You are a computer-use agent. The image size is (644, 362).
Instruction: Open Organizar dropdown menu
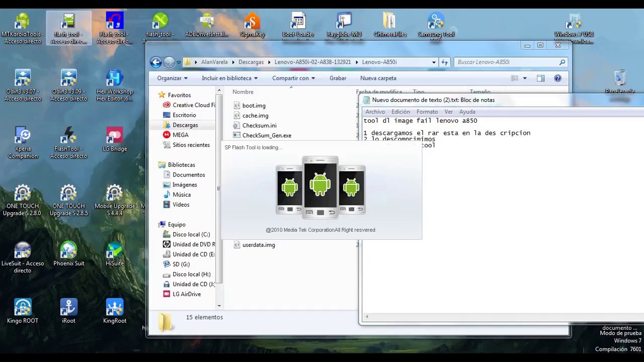(172, 78)
